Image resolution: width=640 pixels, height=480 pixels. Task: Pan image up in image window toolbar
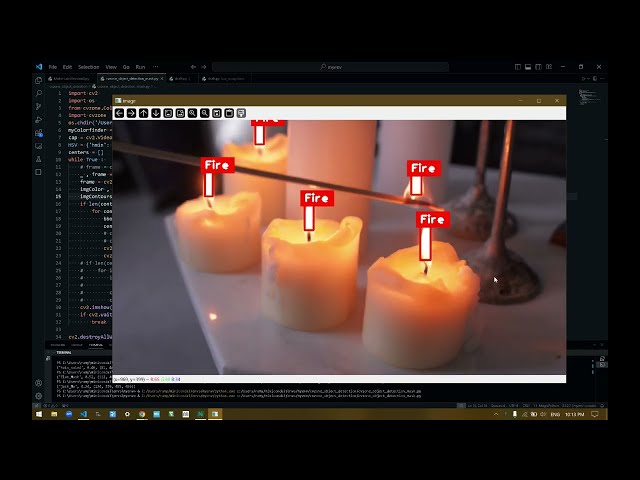coord(144,113)
